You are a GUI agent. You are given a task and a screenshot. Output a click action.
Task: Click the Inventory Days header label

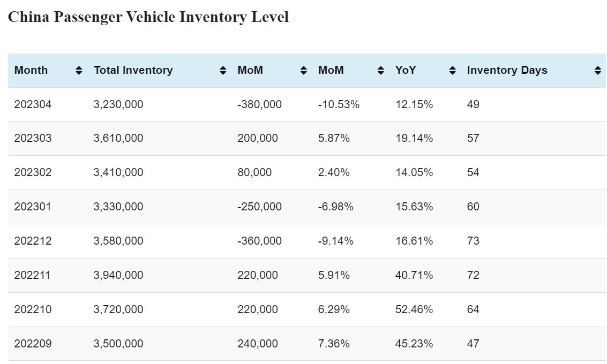coord(507,70)
